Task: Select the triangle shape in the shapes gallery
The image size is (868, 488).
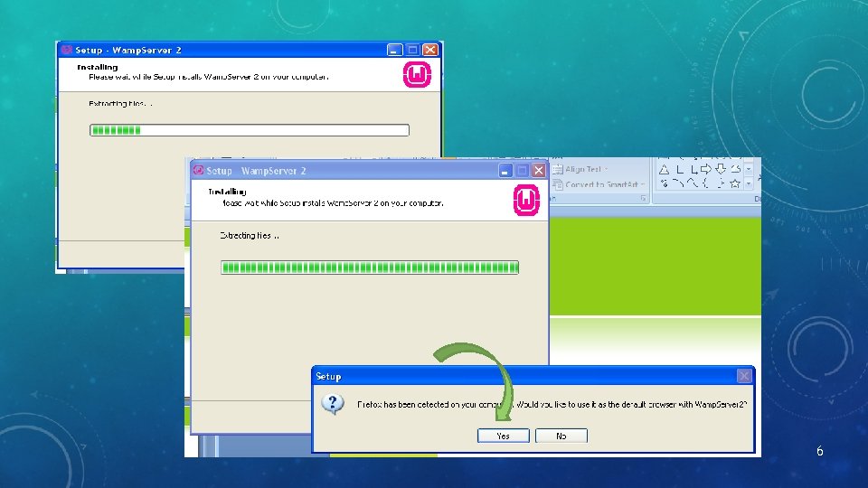Action: coord(664,169)
